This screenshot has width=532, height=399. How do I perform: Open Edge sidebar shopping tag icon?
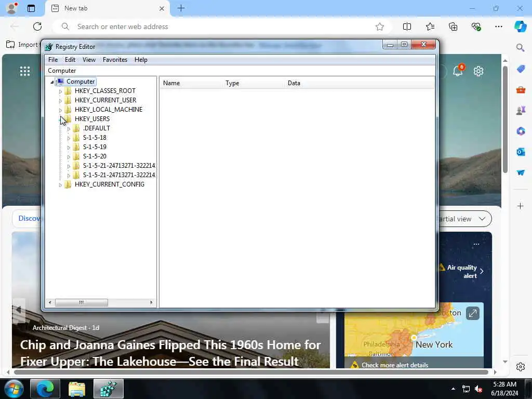pyautogui.click(x=521, y=69)
